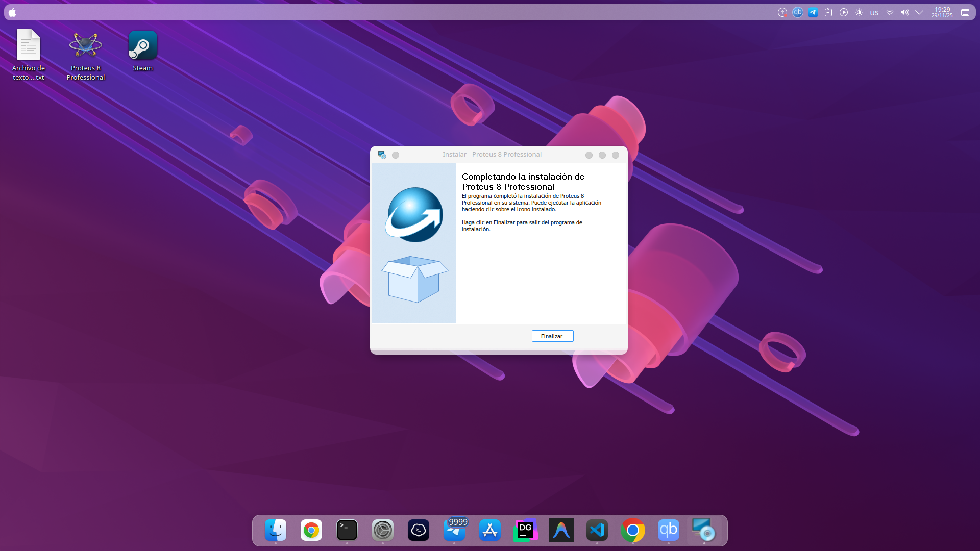Image resolution: width=980 pixels, height=551 pixels.
Task: Open Telegram in the dock
Action: (454, 531)
